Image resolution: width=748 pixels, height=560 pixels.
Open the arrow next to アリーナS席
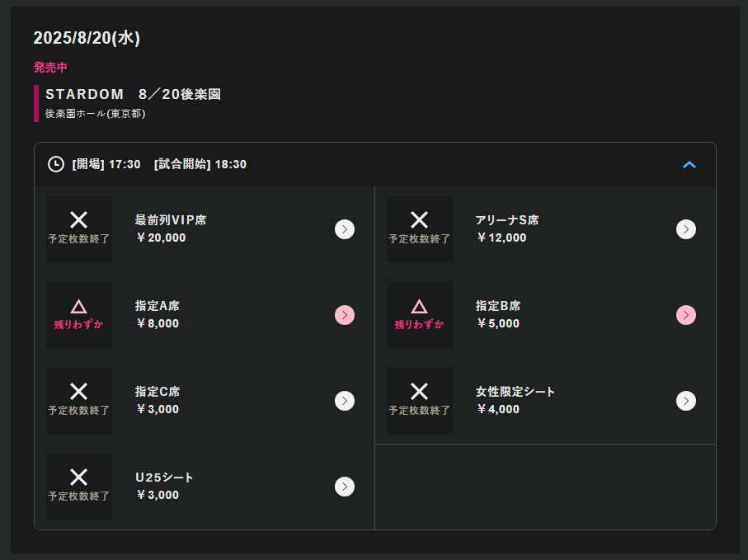coord(686,229)
